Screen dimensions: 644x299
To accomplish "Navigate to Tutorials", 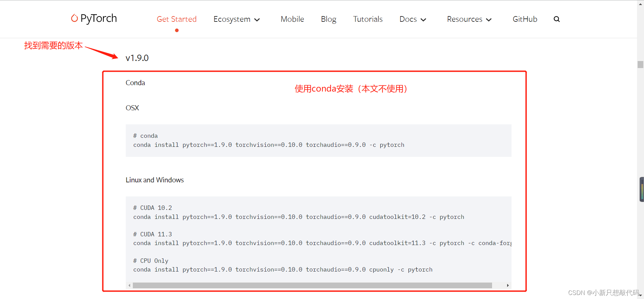I will [x=368, y=19].
